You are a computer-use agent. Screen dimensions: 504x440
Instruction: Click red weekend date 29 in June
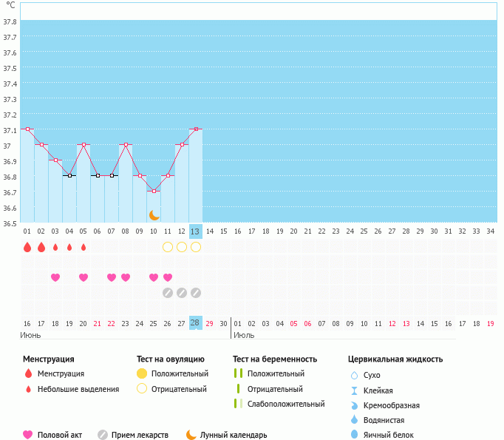point(210,324)
